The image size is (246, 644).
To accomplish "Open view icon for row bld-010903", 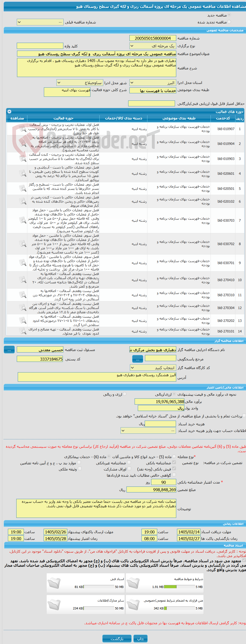I will pyautogui.click(x=23, y=158).
